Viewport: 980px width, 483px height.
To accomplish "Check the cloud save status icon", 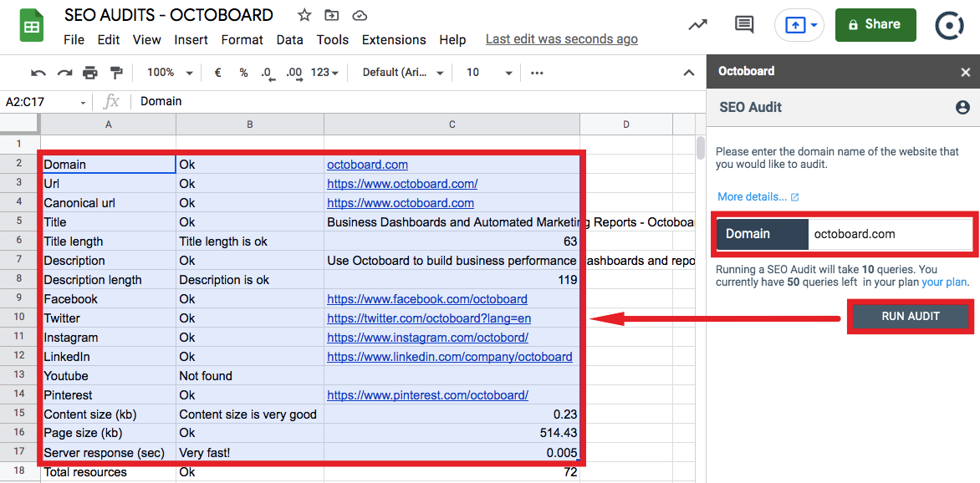I will click(x=360, y=16).
